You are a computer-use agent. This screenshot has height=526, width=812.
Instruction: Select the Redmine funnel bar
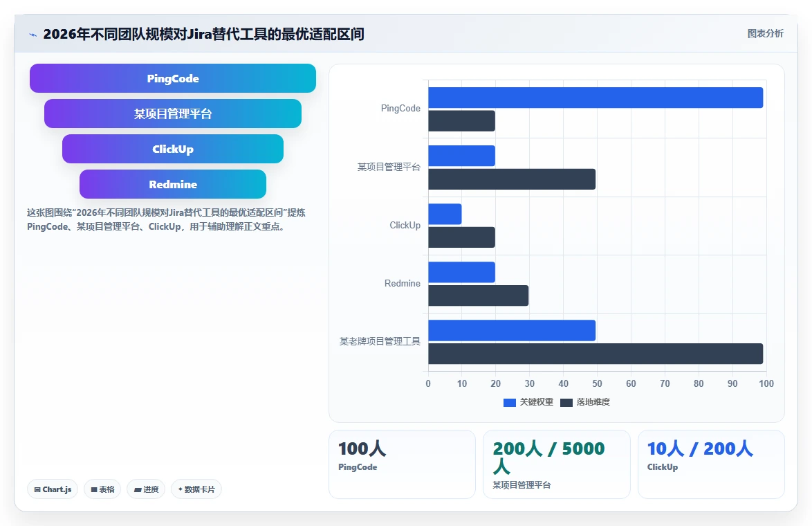pyautogui.click(x=173, y=184)
